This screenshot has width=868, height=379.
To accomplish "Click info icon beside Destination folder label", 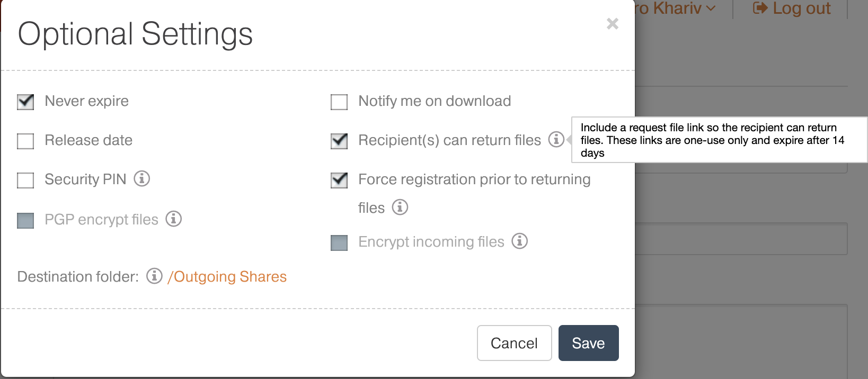I will click(x=154, y=276).
